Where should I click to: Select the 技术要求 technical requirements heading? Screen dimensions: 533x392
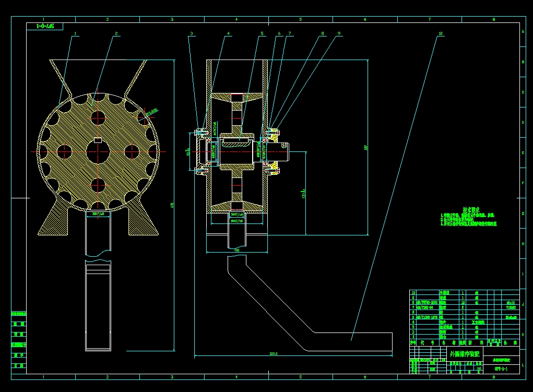[x=471, y=210]
